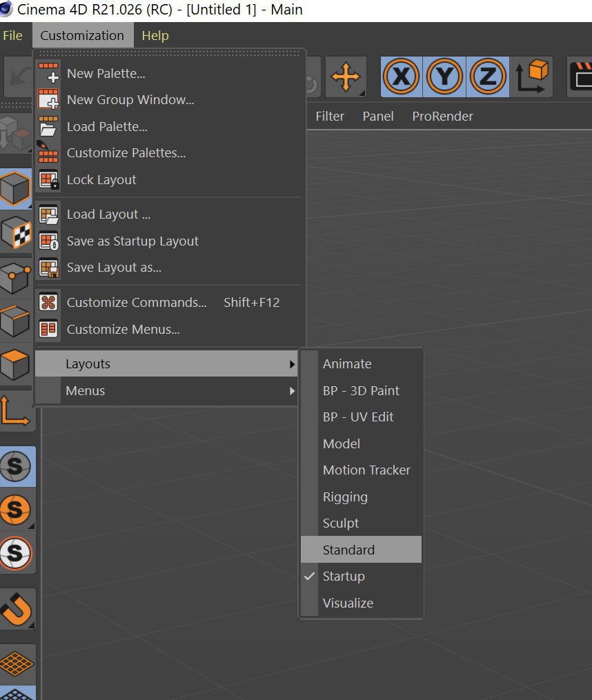The image size is (592, 700).
Task: Choose New Palette... entry
Action: pos(170,73)
